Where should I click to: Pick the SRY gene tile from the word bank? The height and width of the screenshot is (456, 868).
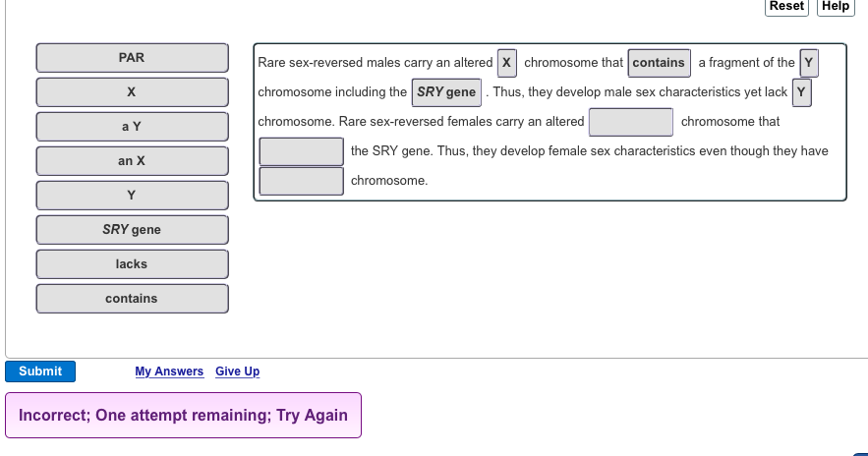point(132,230)
